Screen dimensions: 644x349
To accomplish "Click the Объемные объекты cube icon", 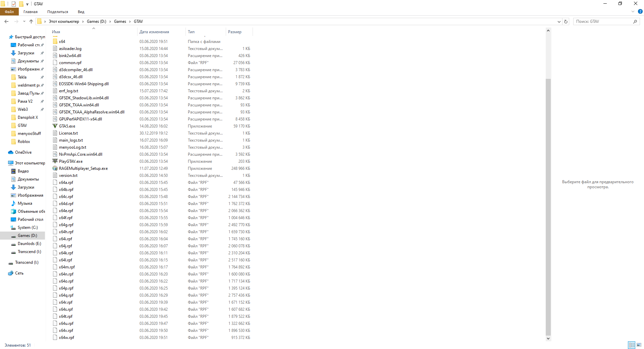I will (x=13, y=211).
